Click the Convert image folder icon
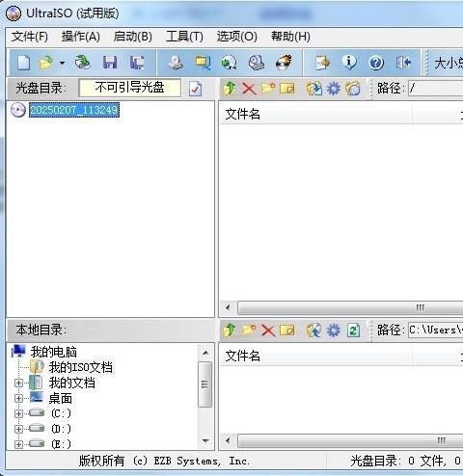 [x=203, y=63]
